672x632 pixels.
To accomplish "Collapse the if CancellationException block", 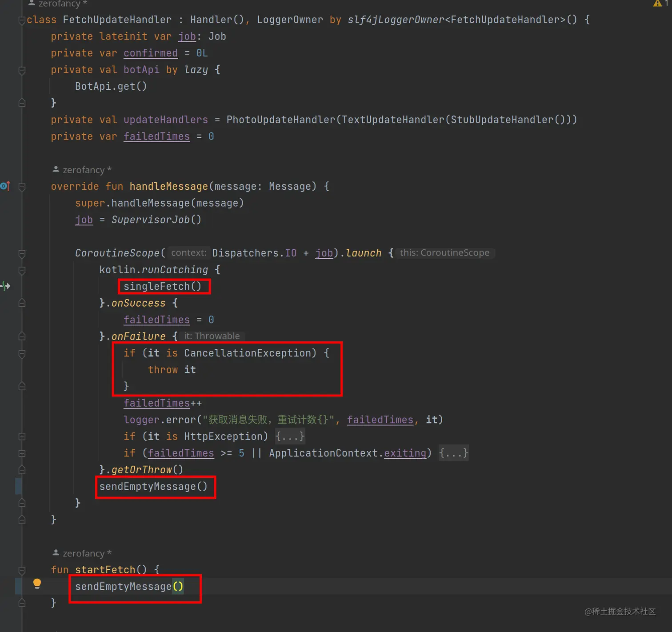I will (x=22, y=353).
